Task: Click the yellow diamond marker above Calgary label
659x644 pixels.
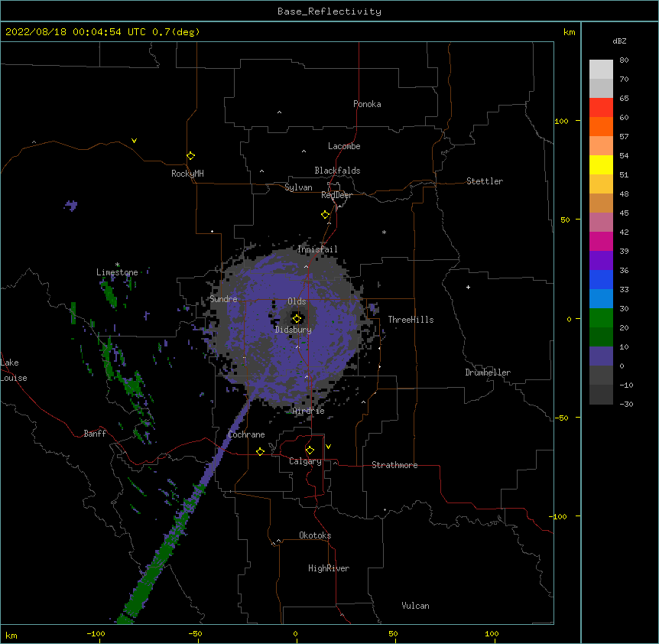Action: pos(310,450)
